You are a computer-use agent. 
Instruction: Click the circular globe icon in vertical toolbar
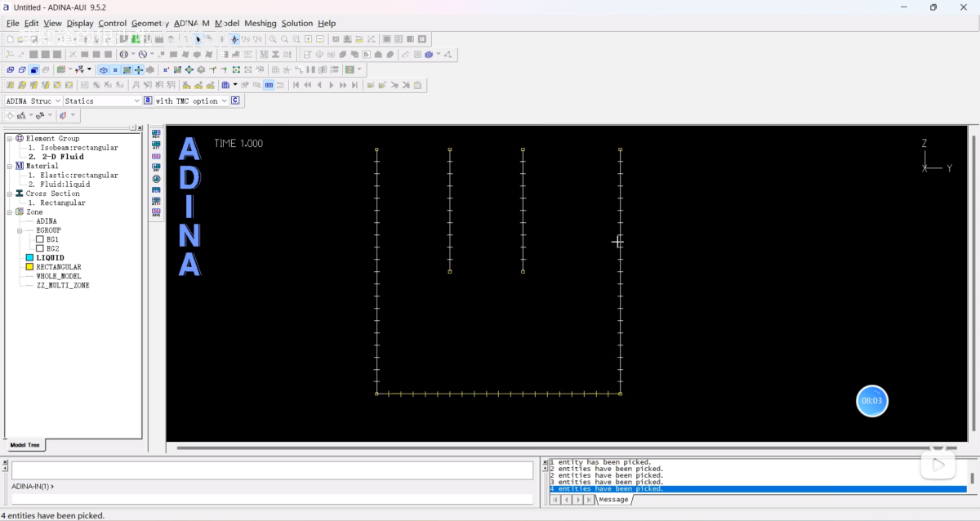156,179
